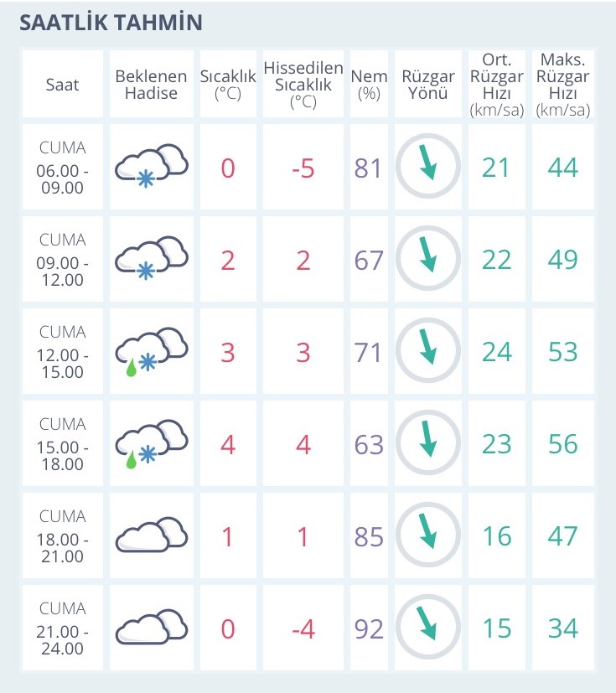Click the sleet icon for 12.00-15.00

152,351
